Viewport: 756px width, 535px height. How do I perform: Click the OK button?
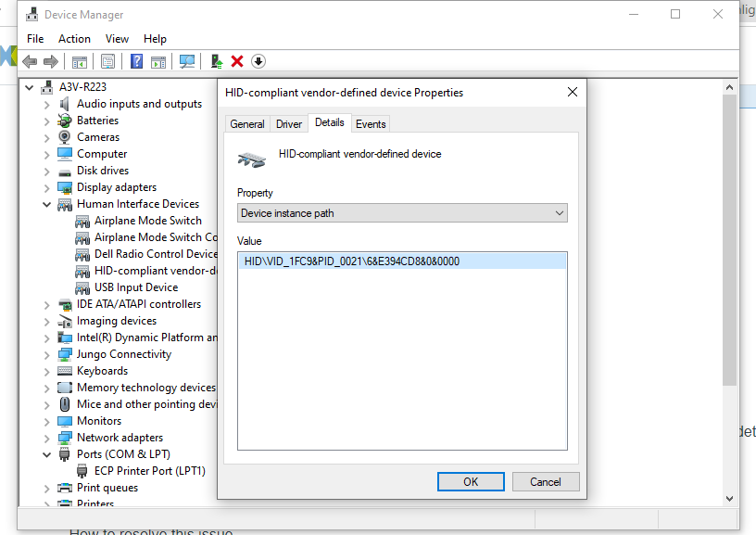[x=470, y=481]
